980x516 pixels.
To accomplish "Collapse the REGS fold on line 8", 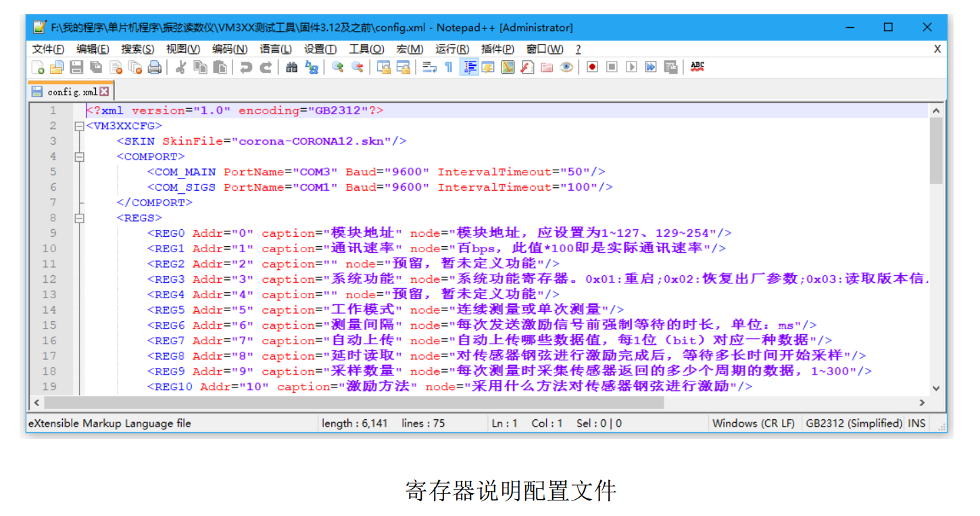I will [x=79, y=218].
